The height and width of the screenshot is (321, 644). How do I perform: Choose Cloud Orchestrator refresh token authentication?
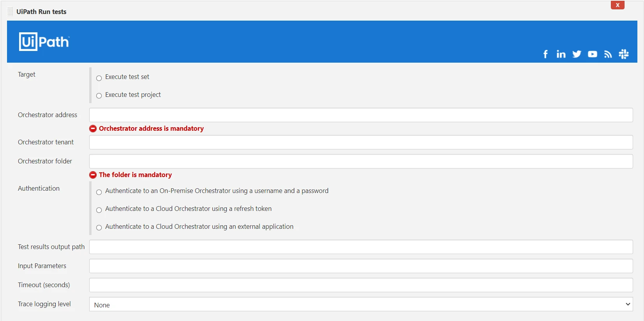(x=99, y=210)
